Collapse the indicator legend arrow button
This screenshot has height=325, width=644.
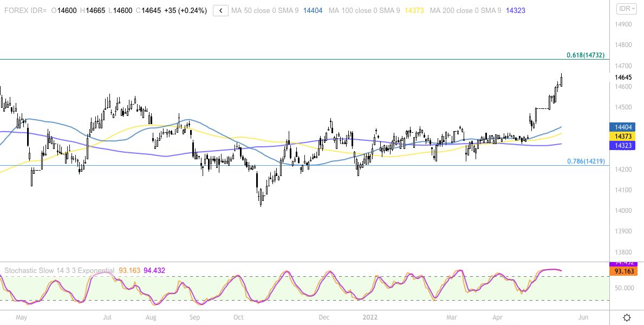tap(220, 11)
